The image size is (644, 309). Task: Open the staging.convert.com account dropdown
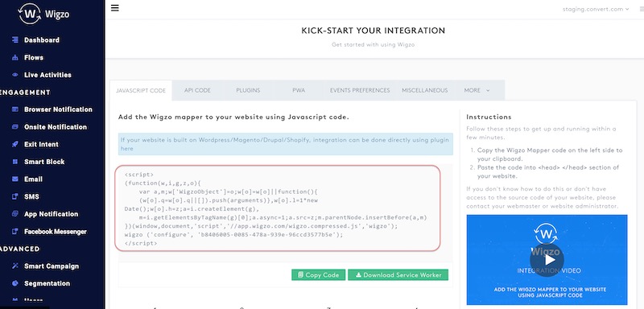(x=596, y=9)
